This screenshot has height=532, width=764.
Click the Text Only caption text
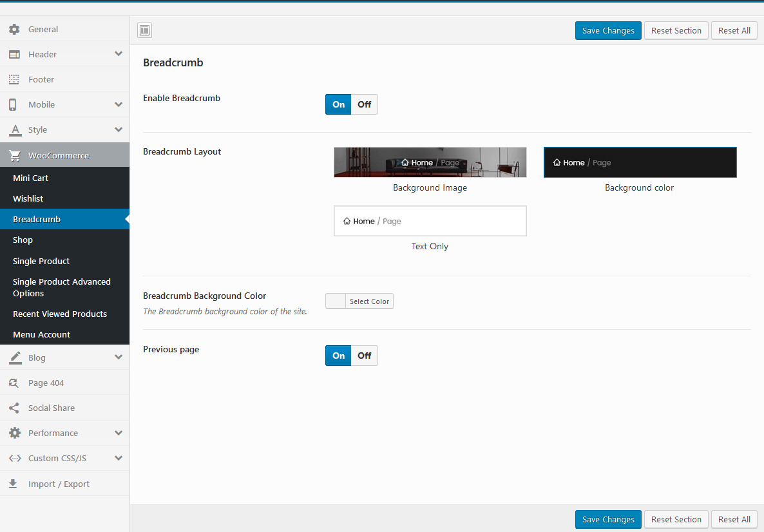pyautogui.click(x=430, y=246)
